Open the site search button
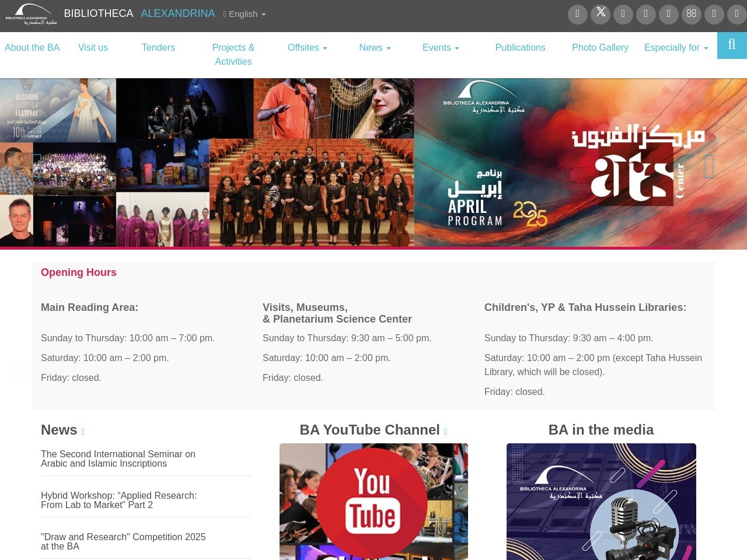This screenshot has width=747, height=560. click(732, 45)
